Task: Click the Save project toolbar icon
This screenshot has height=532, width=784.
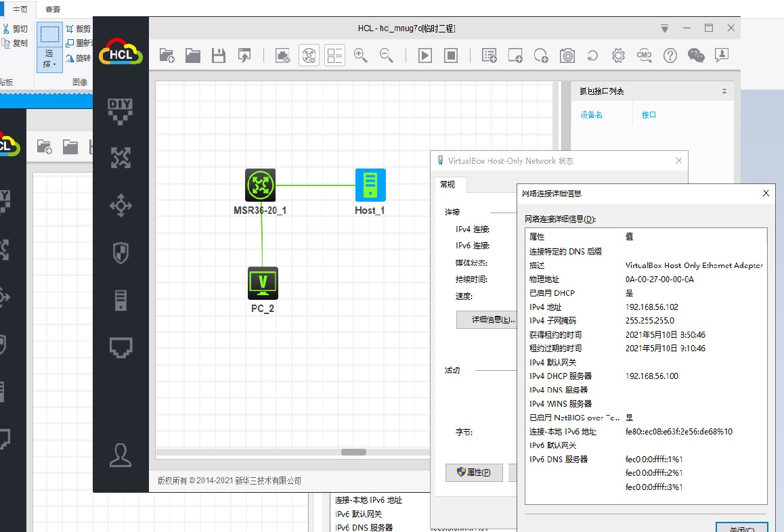Action: click(x=219, y=56)
